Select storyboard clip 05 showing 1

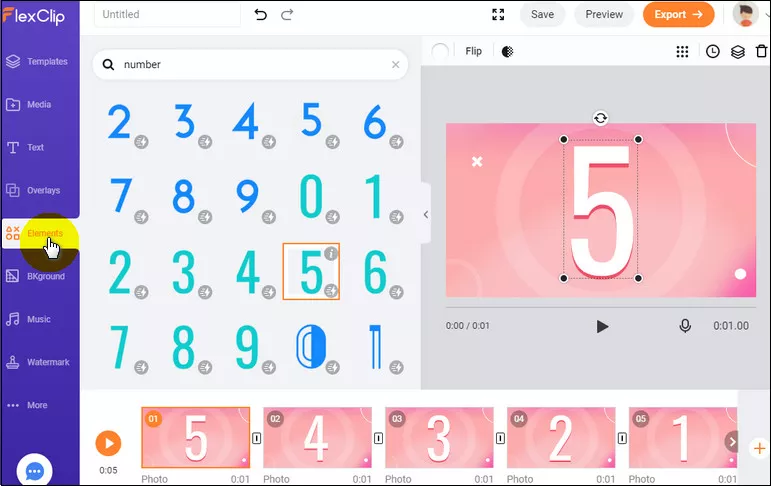tap(683, 437)
